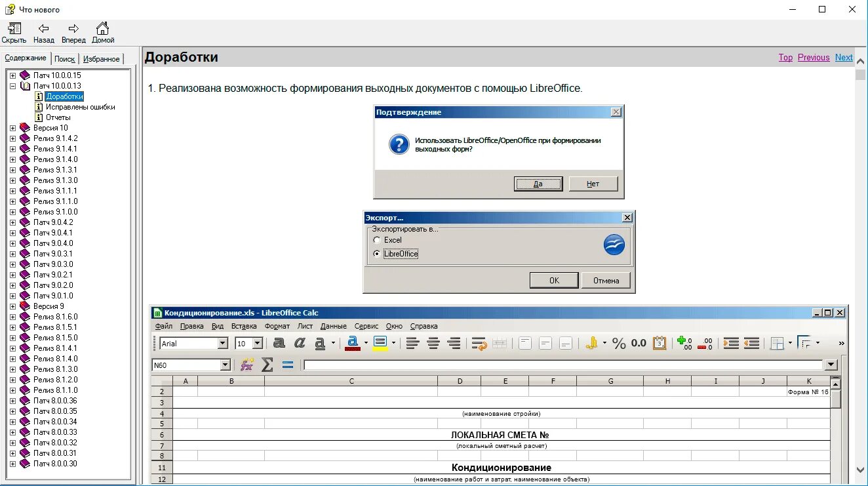Open the Сервис menu in Calc
Viewport: 868px width, 486px height.
coord(366,326)
